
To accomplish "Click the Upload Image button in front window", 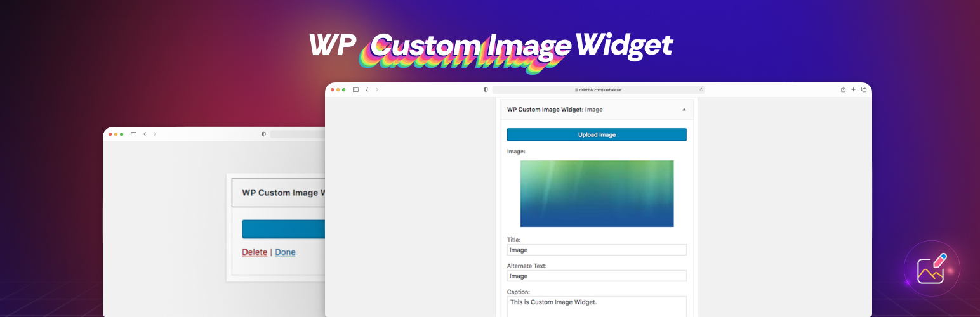I will [597, 134].
